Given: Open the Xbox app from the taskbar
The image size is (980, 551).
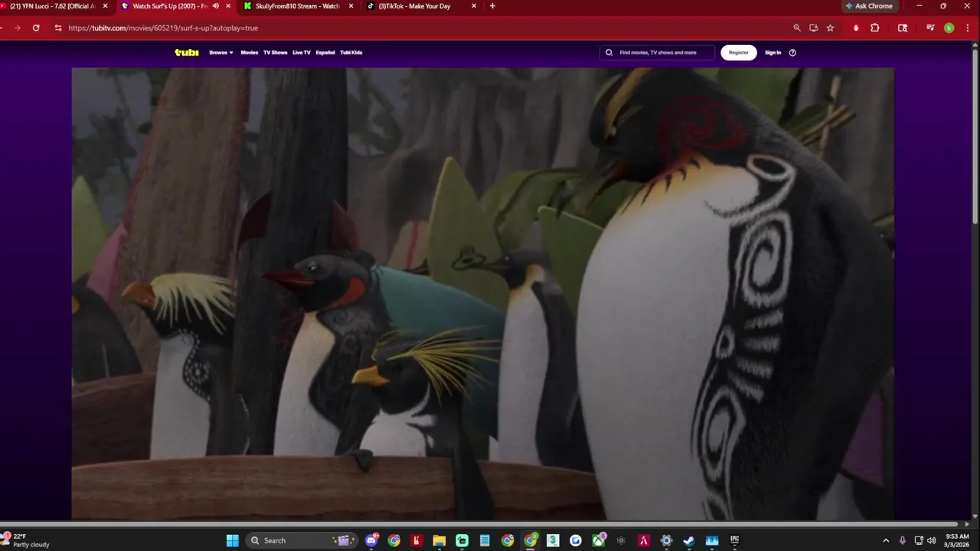Looking at the screenshot, I should pyautogui.click(x=599, y=540).
